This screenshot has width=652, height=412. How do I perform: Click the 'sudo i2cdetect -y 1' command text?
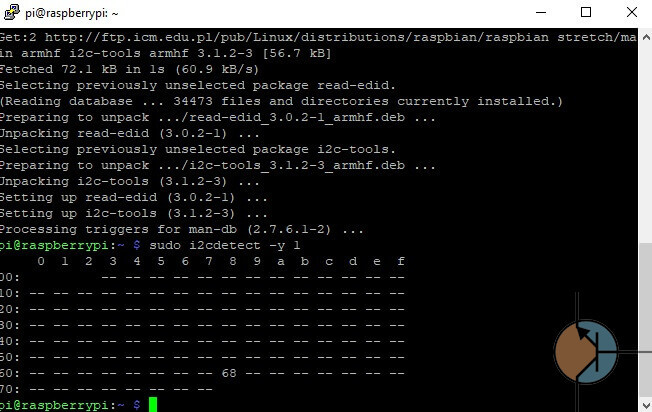point(225,245)
